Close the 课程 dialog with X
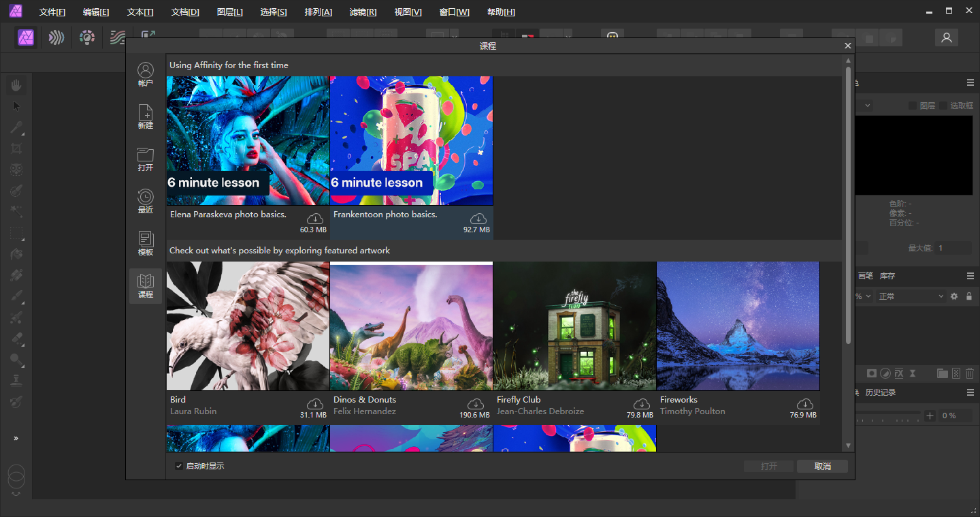The height and width of the screenshot is (517, 980). (x=848, y=46)
